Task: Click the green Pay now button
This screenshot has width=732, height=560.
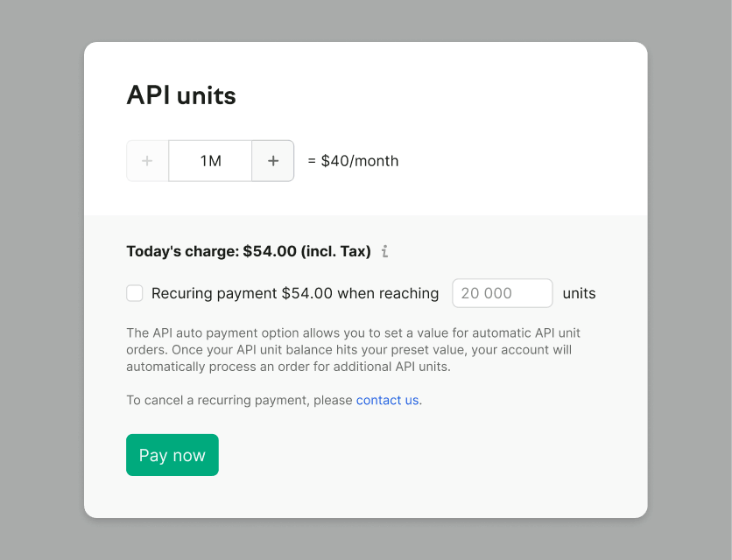Action: tap(172, 455)
